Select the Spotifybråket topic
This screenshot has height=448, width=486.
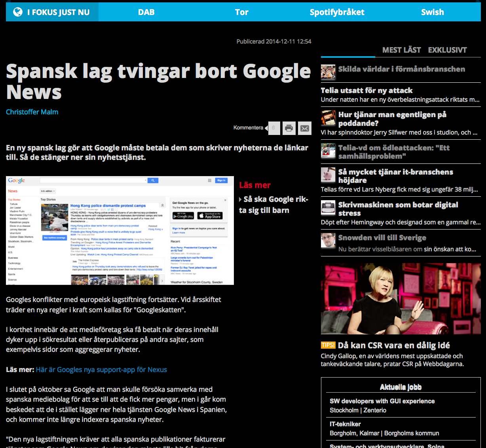337,12
